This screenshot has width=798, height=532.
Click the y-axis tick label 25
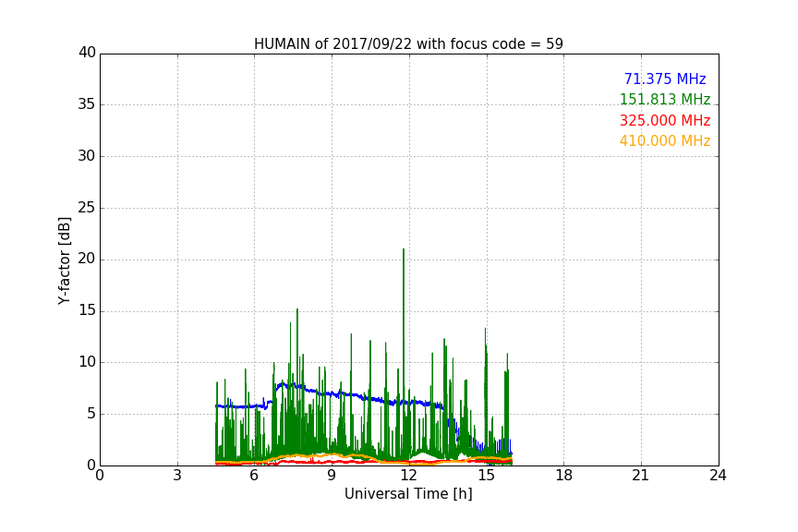[87, 207]
